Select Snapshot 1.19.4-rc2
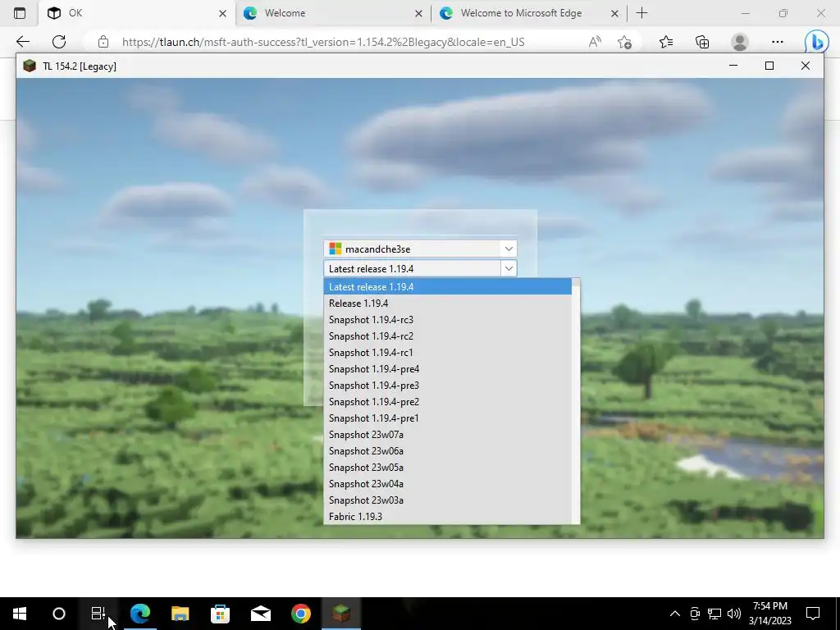The width and height of the screenshot is (840, 630). [447, 336]
